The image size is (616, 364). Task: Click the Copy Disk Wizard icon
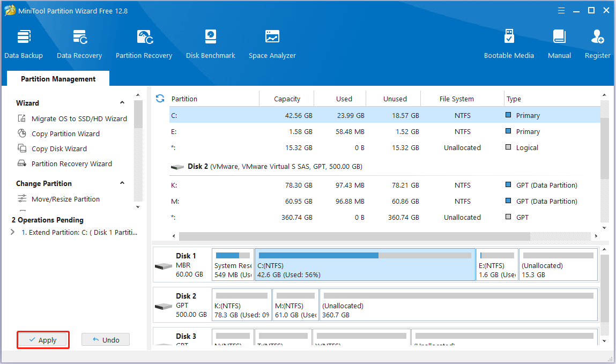click(22, 148)
